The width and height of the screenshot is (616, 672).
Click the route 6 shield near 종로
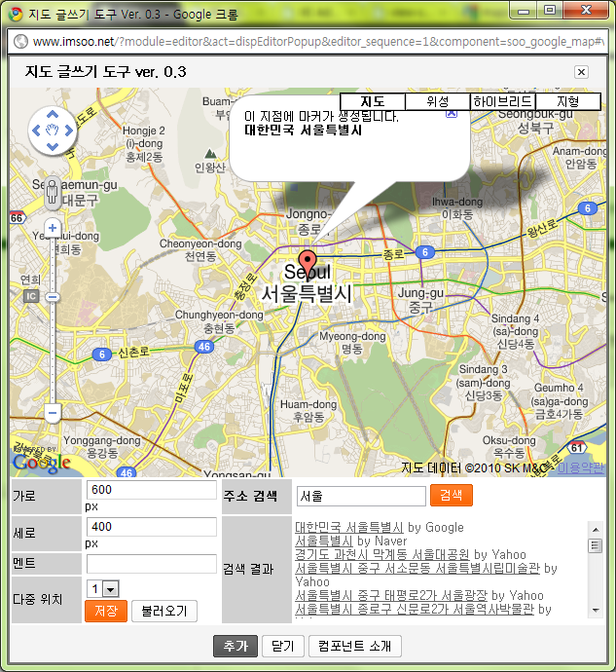click(x=425, y=252)
